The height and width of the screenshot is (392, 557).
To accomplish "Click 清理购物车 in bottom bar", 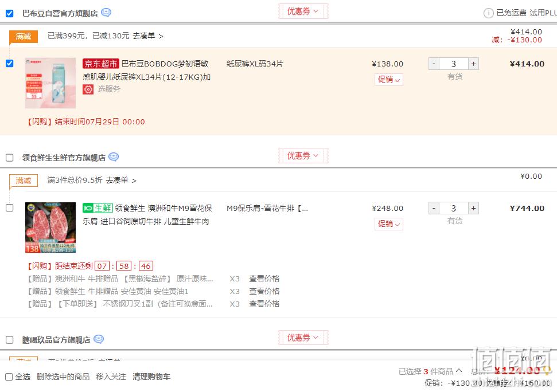I will tap(151, 377).
